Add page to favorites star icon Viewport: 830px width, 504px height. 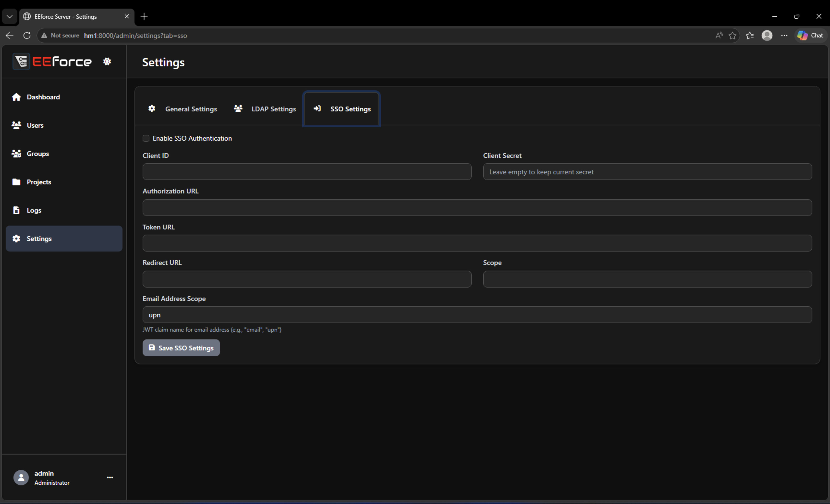732,35
